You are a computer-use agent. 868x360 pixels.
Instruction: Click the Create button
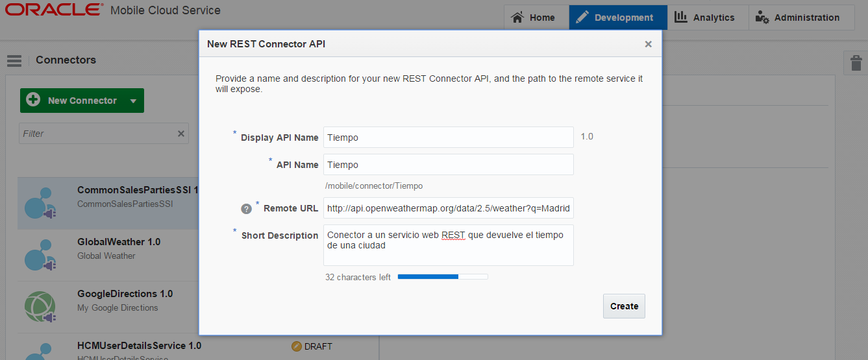[x=624, y=306]
